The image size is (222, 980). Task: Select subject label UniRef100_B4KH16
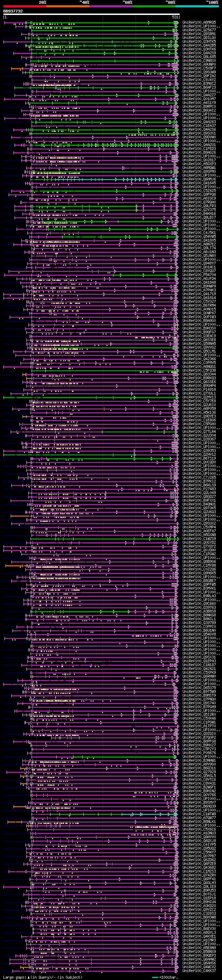click(x=199, y=213)
